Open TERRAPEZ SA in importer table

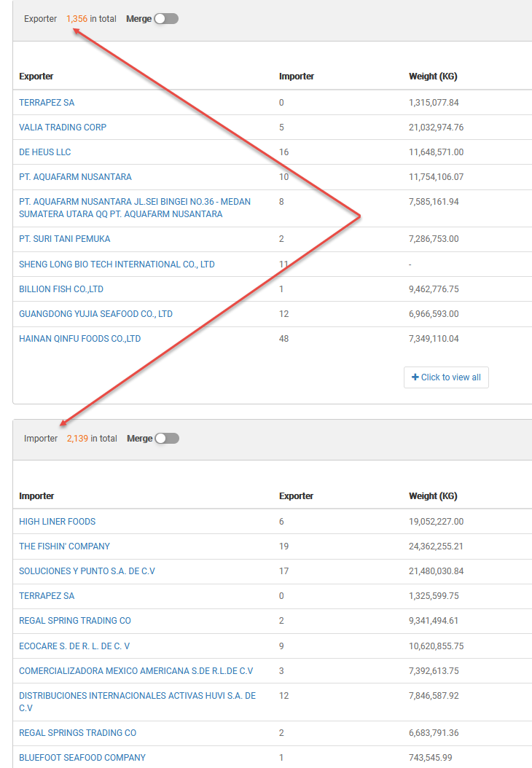point(47,596)
